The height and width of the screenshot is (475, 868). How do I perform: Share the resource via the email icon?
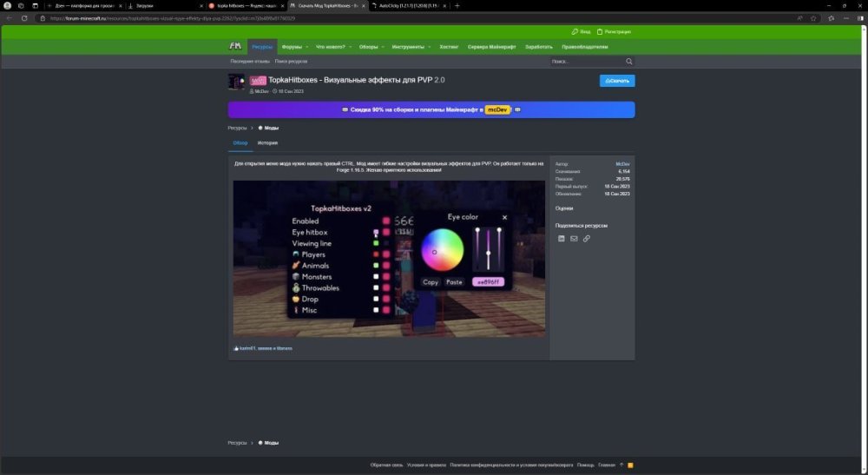[x=574, y=239]
